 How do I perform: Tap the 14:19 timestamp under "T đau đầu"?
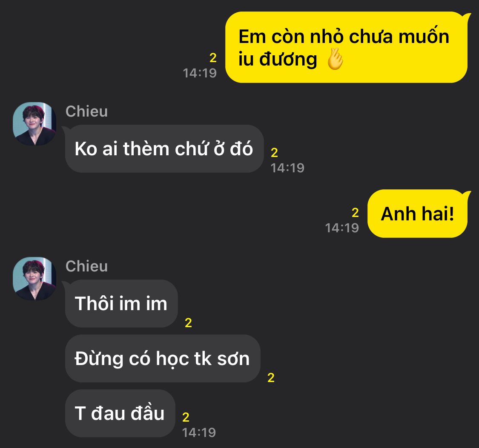click(199, 432)
